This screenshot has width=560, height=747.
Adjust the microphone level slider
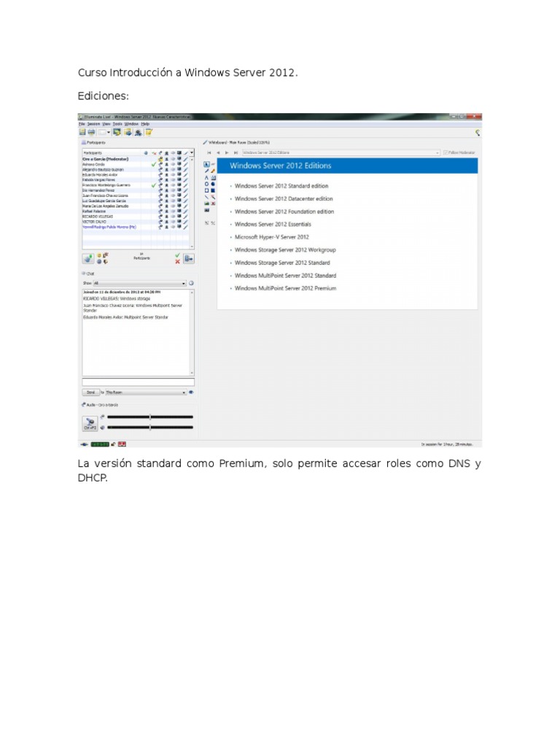tap(150, 417)
